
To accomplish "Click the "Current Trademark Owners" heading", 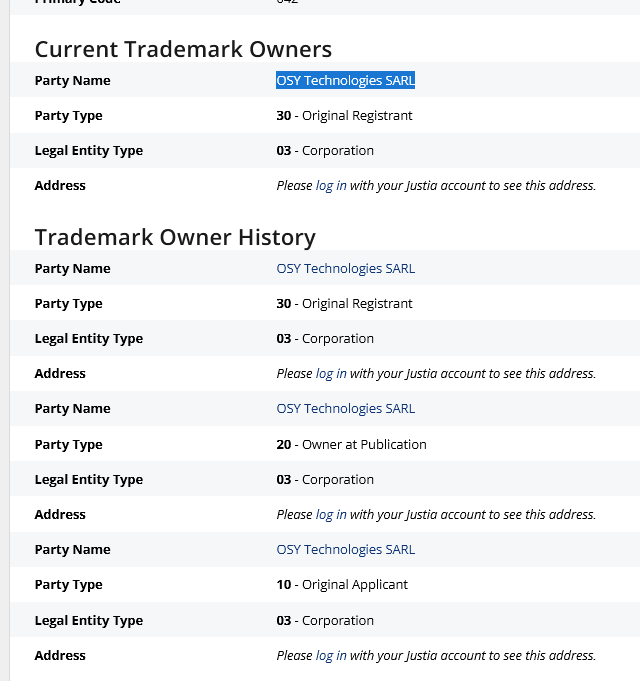I will (x=183, y=49).
